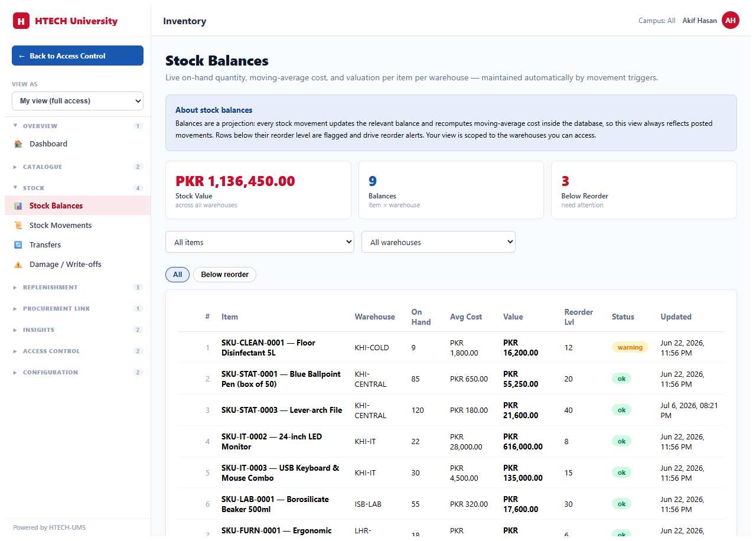Viewport: 756px width, 541px height.
Task: Click the Stock Value PKR 1,136,450.00 card
Action: (258, 190)
